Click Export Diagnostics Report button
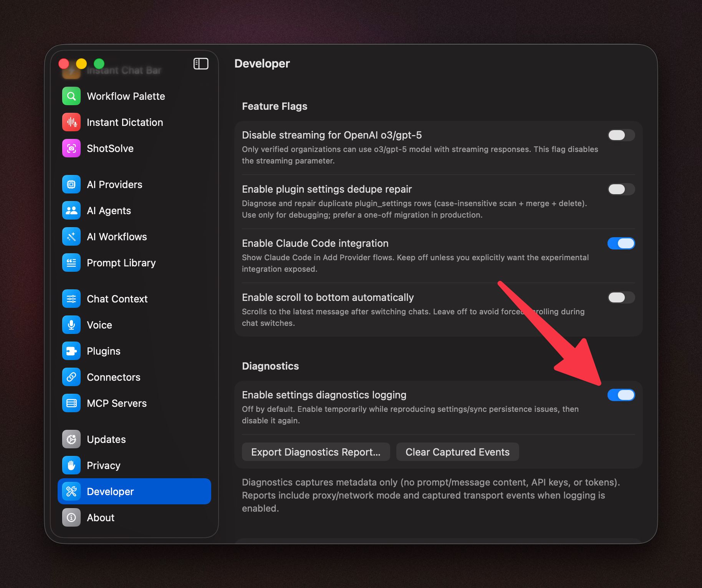Image resolution: width=702 pixels, height=588 pixels. (x=316, y=452)
